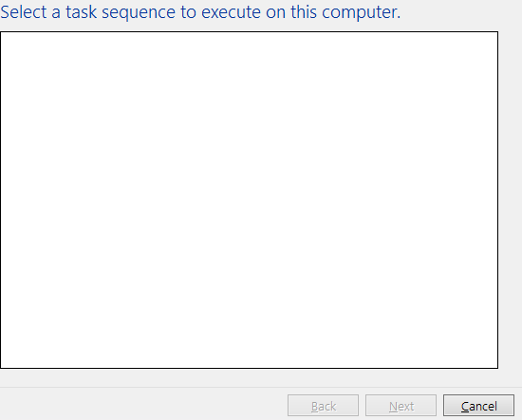Click the 'Select a task sequence' heading text
The width and height of the screenshot is (522, 420).
click(200, 12)
